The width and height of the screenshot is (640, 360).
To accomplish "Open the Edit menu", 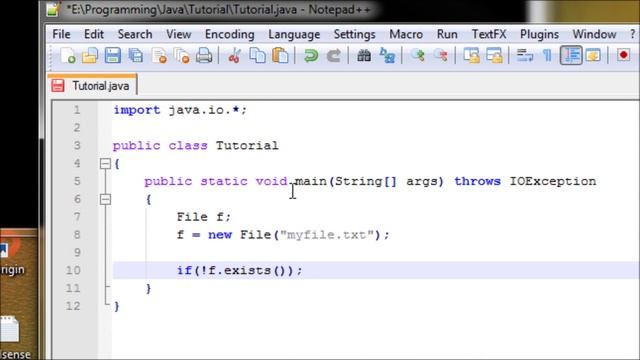I will (94, 34).
